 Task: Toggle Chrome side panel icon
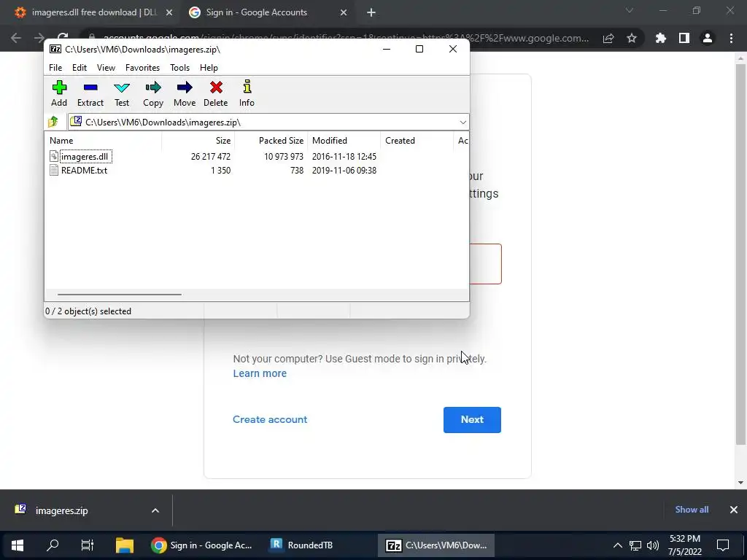tap(684, 38)
